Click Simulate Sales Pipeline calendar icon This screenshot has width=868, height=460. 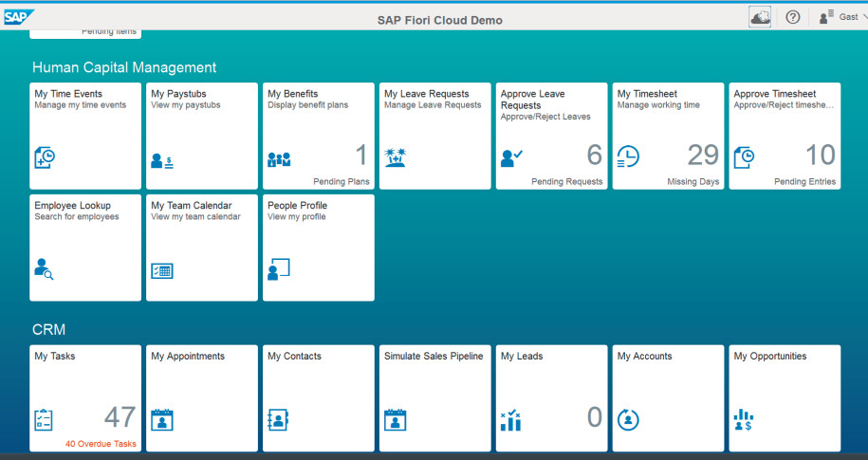tap(396, 419)
